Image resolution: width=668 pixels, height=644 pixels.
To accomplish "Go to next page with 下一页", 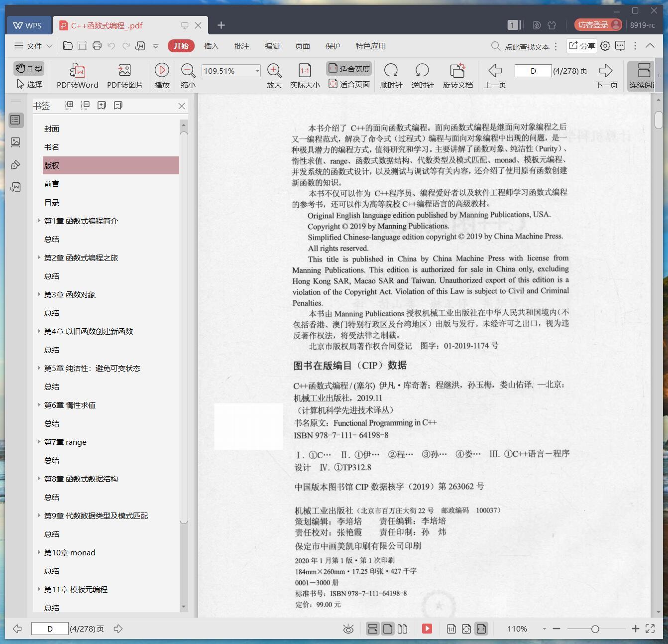I will 606,76.
